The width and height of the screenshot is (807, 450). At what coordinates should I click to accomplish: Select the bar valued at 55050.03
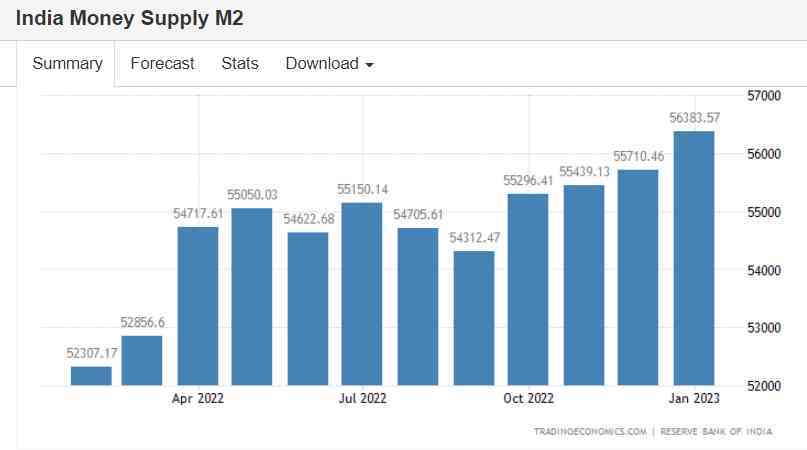[x=252, y=296]
